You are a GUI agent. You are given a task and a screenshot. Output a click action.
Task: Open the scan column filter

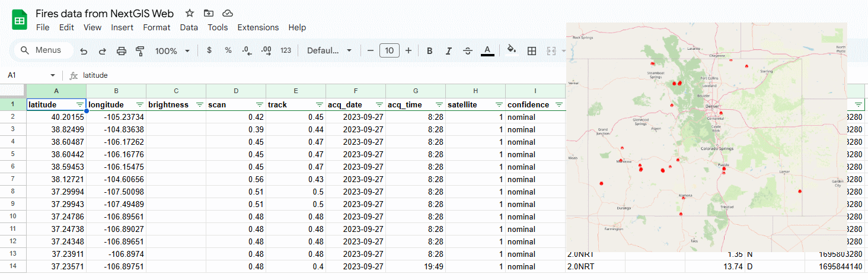coord(260,104)
